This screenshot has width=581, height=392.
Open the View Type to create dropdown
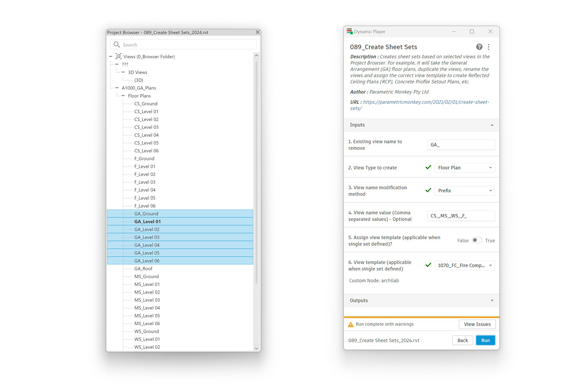coord(464,168)
